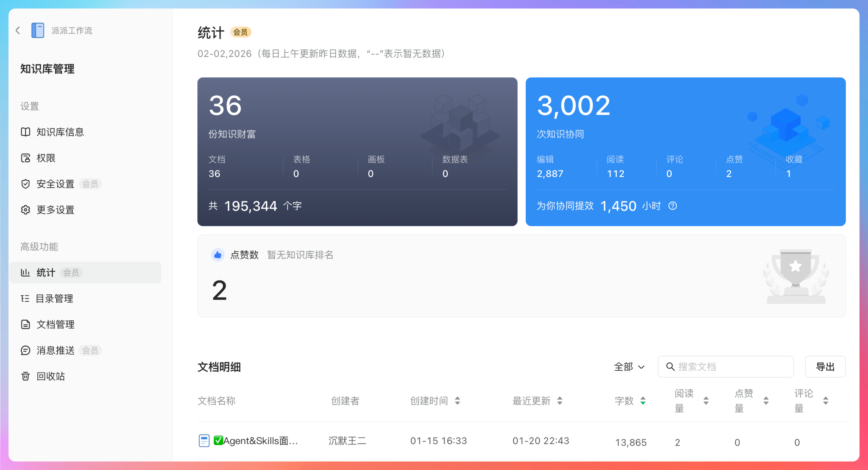Open the ✅Agent&Skills面… document link
Image resolution: width=868 pixels, height=470 pixels.
[x=260, y=441]
